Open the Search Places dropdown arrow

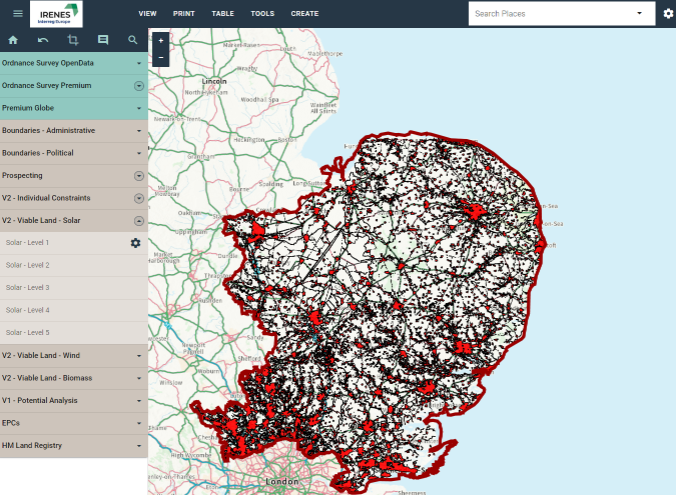pos(640,14)
